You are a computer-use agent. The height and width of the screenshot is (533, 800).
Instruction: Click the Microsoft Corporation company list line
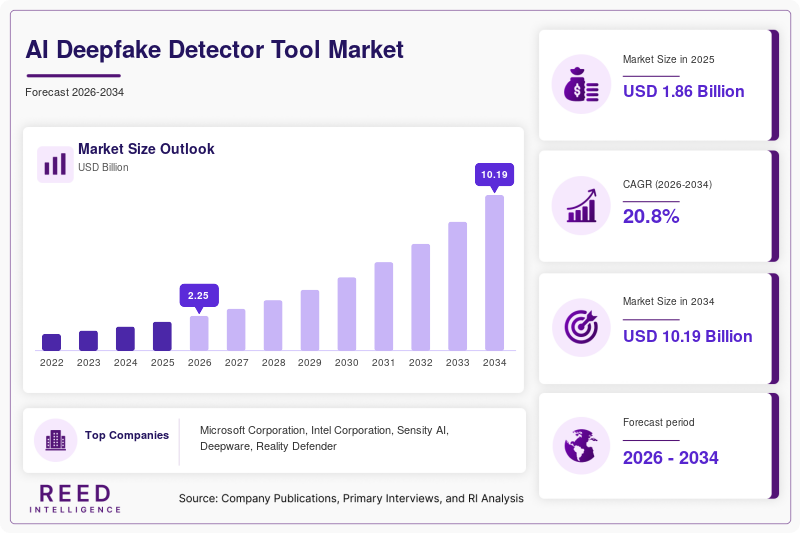[324, 430]
